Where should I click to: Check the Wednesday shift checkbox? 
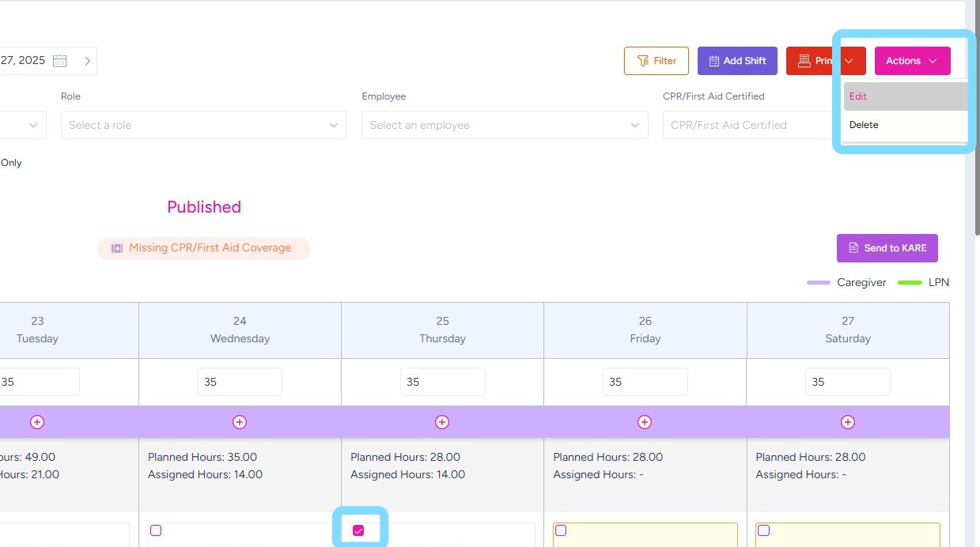(x=156, y=530)
